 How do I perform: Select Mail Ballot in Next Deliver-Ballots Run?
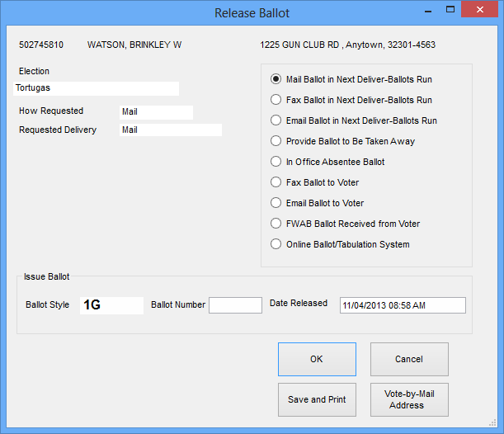[x=276, y=80]
